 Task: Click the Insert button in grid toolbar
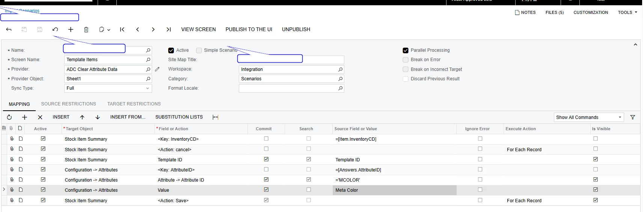click(x=61, y=117)
